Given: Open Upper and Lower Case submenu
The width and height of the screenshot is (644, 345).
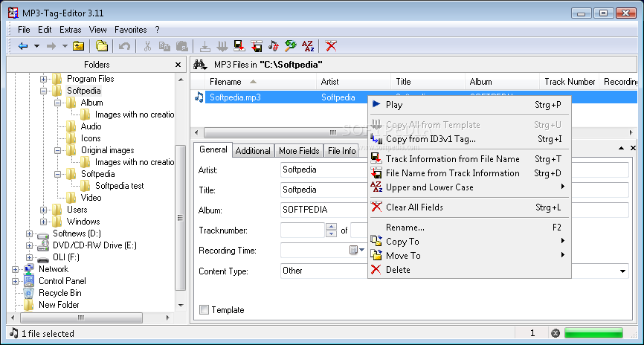Looking at the screenshot, I should pyautogui.click(x=469, y=187).
